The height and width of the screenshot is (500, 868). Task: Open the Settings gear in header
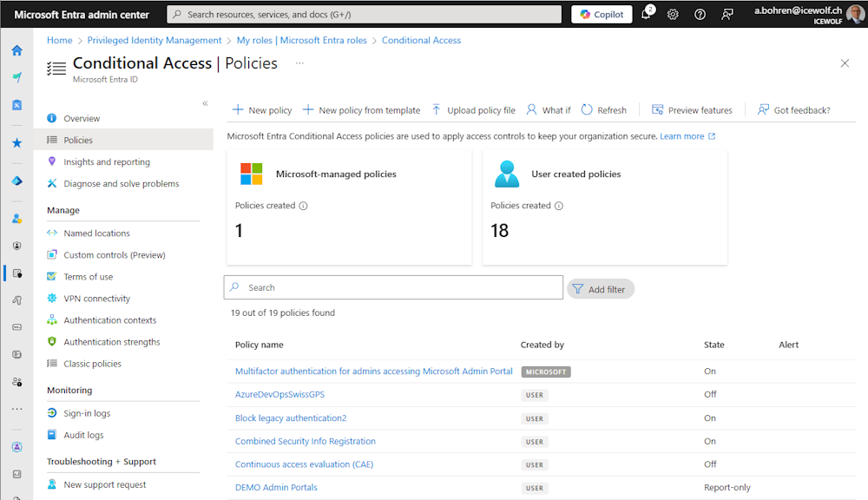673,15
